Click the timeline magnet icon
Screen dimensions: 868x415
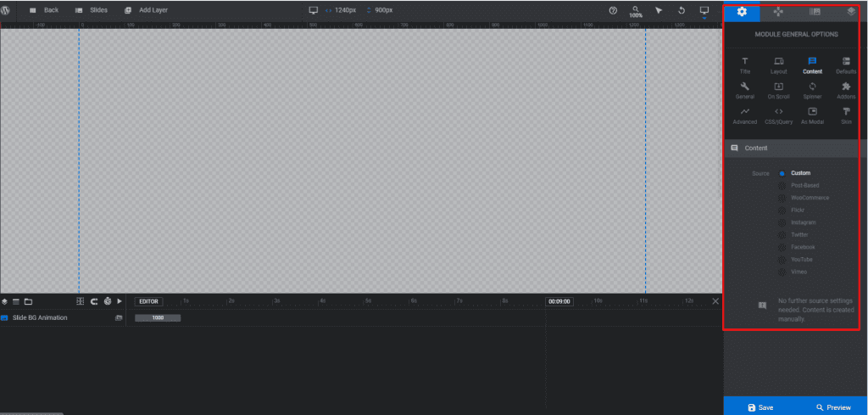(94, 301)
